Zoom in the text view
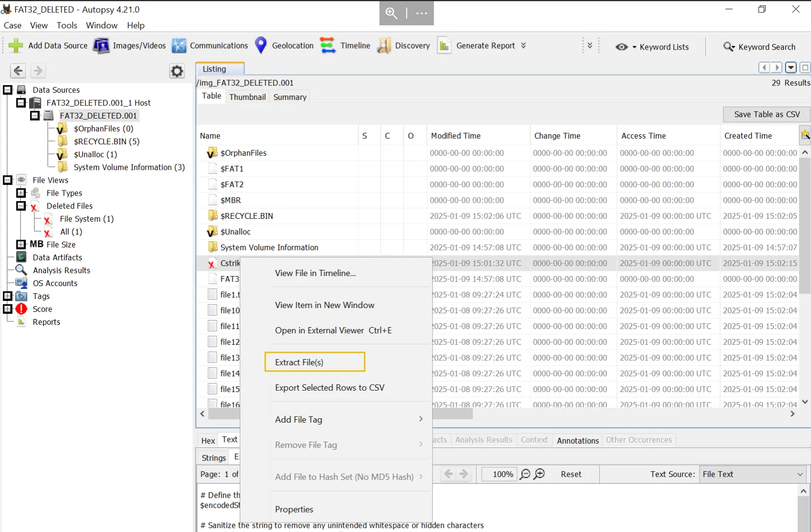This screenshot has width=811, height=532. pyautogui.click(x=539, y=474)
